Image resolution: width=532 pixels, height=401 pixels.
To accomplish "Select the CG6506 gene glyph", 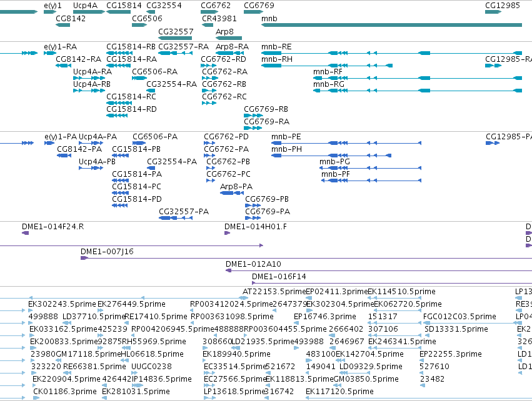I will [x=139, y=25].
